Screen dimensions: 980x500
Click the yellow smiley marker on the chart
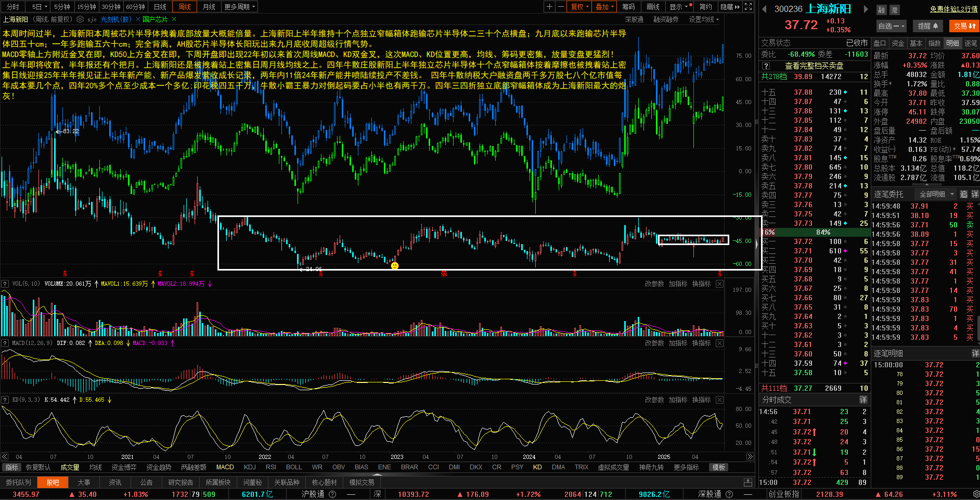pyautogui.click(x=395, y=266)
